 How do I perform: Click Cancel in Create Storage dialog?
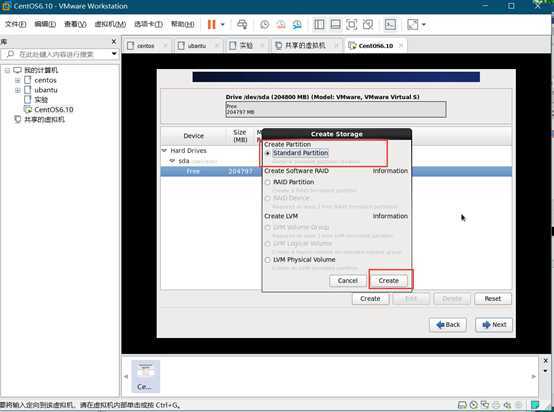(x=348, y=281)
